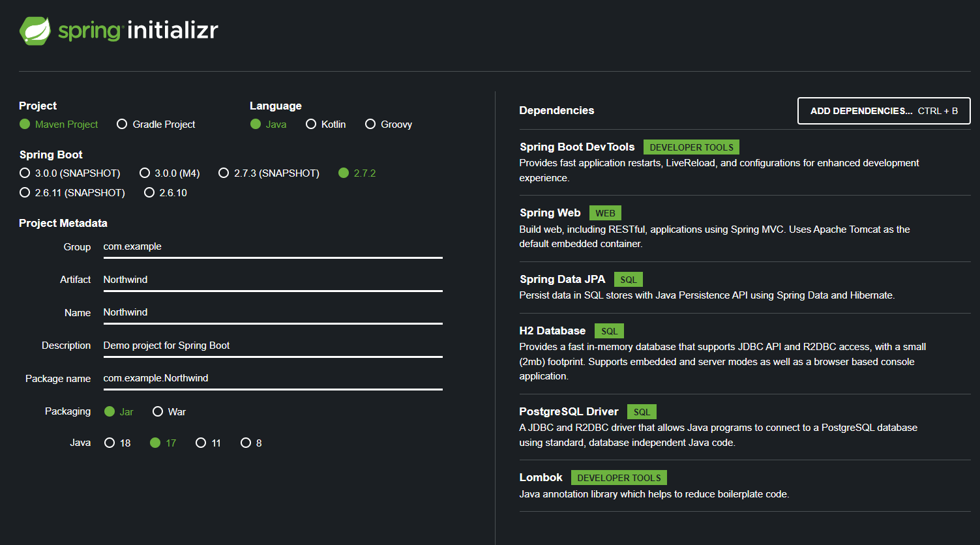This screenshot has height=545, width=980.
Task: Click the Artifact input field
Action: pos(272,279)
